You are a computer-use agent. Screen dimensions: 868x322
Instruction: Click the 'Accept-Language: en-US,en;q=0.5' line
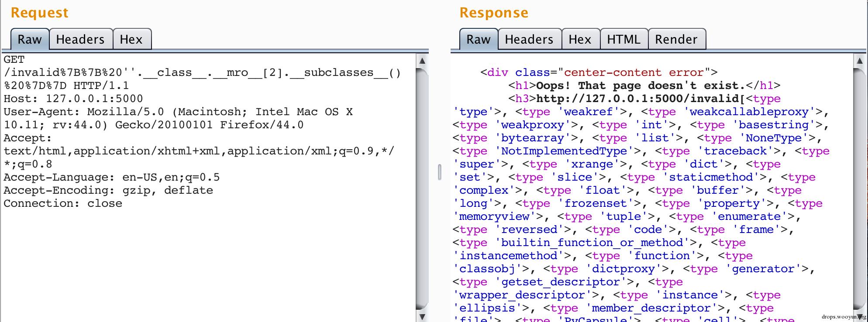(112, 177)
